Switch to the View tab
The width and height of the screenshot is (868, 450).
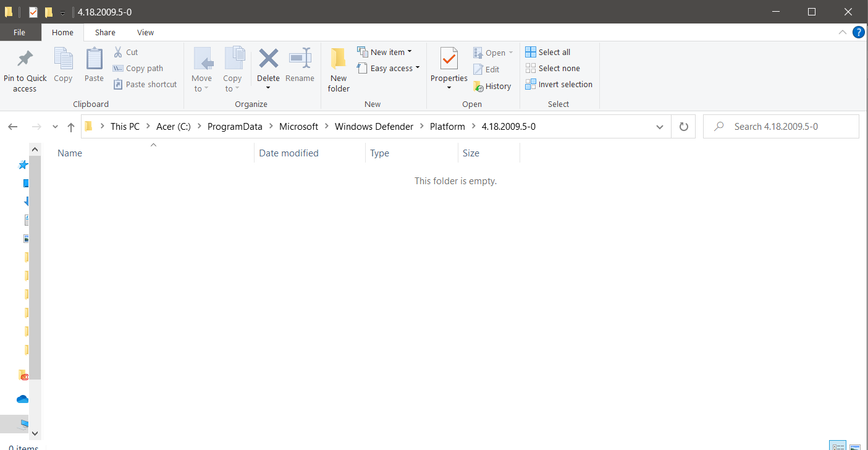145,33
